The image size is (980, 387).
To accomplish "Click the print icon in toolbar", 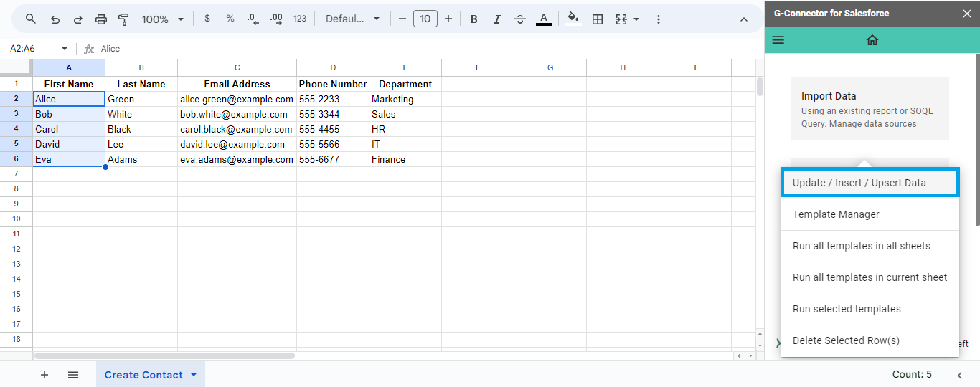I will click(x=101, y=19).
